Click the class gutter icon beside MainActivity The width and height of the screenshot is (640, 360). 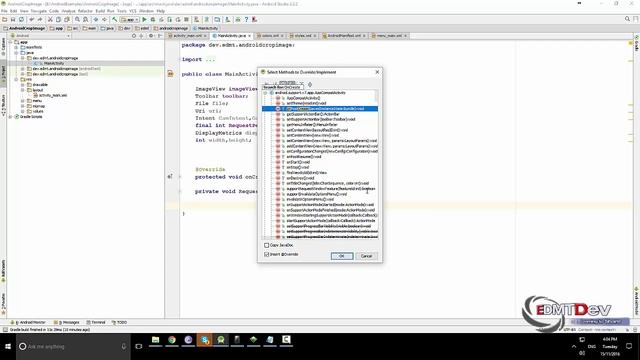171,74
